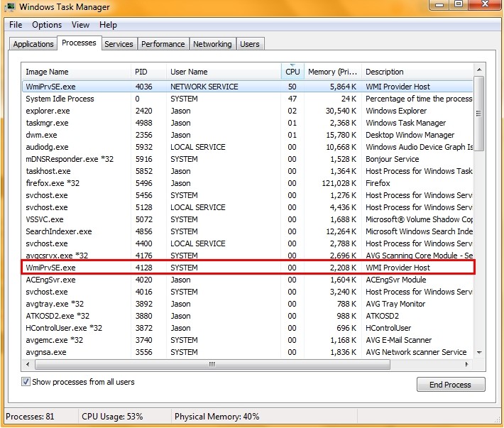This screenshot has height=428, width=504.
Task: Select the dwm.exe process
Action: [248, 135]
